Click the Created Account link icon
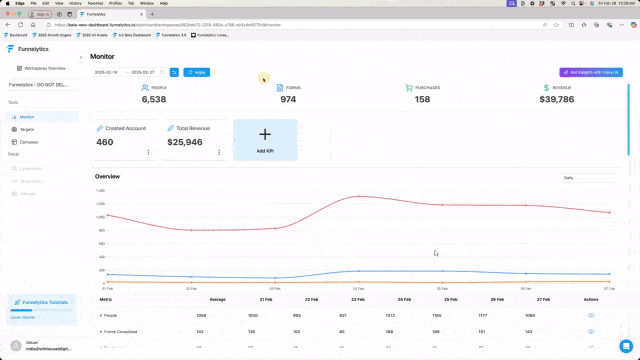This screenshot has height=360, width=640. [100, 128]
